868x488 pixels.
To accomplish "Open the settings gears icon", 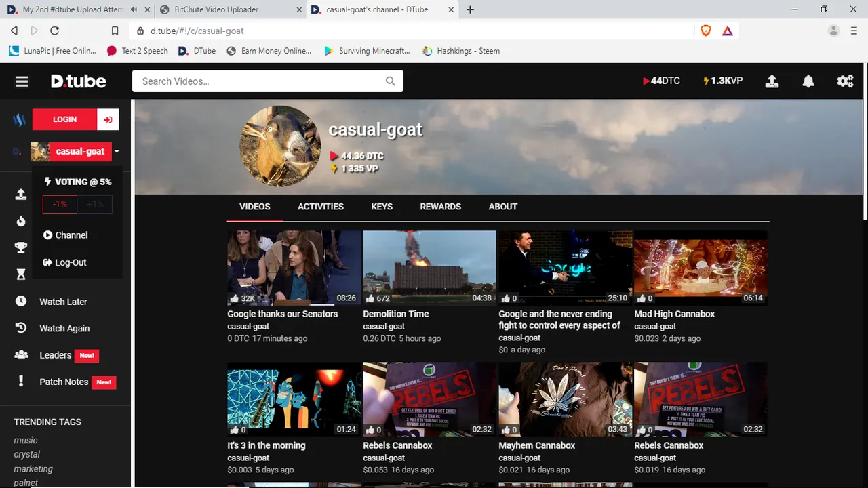I will [x=845, y=81].
